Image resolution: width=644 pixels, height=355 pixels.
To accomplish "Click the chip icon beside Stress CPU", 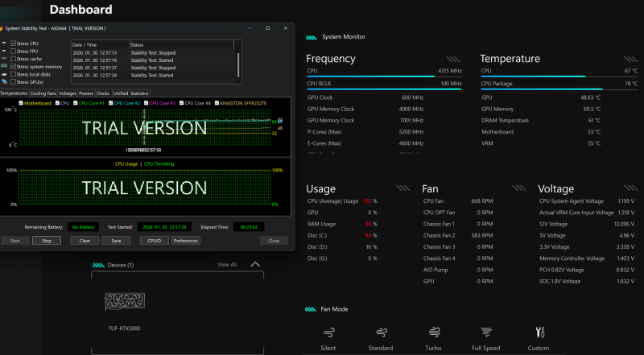I will 4,43.
